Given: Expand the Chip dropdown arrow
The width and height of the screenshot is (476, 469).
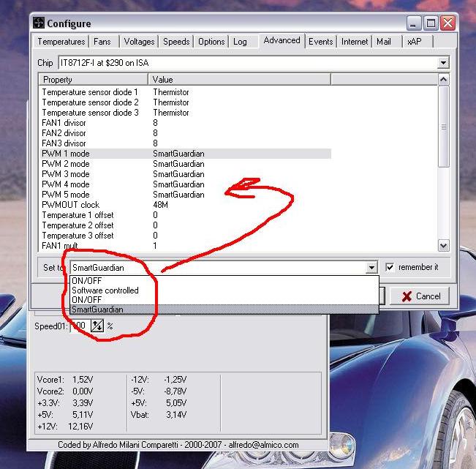Looking at the screenshot, I should pos(443,63).
